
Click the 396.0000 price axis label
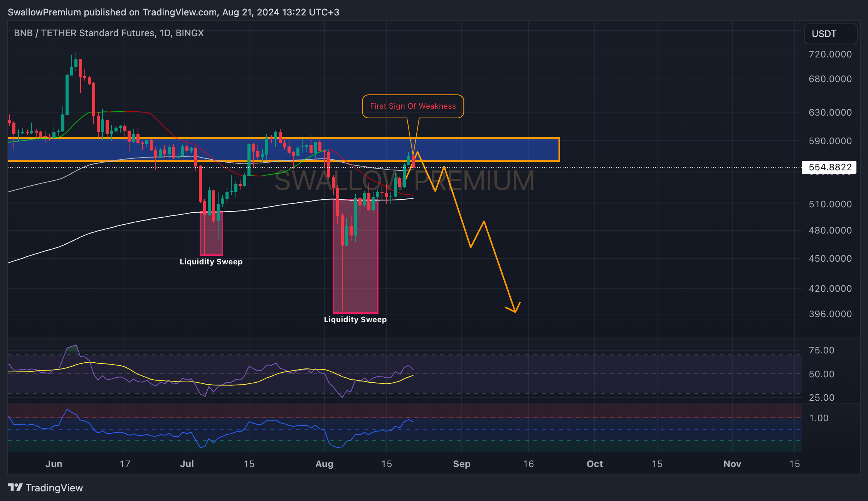830,314
